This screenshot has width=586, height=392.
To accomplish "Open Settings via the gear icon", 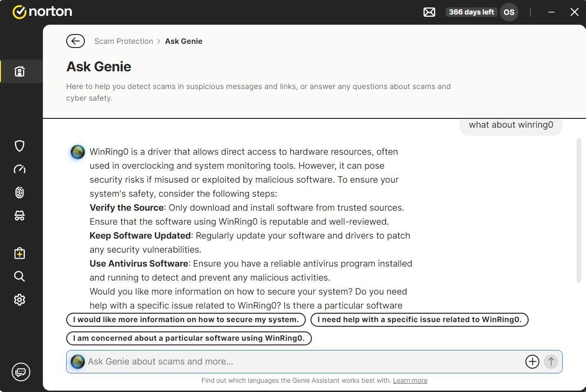I will point(20,300).
